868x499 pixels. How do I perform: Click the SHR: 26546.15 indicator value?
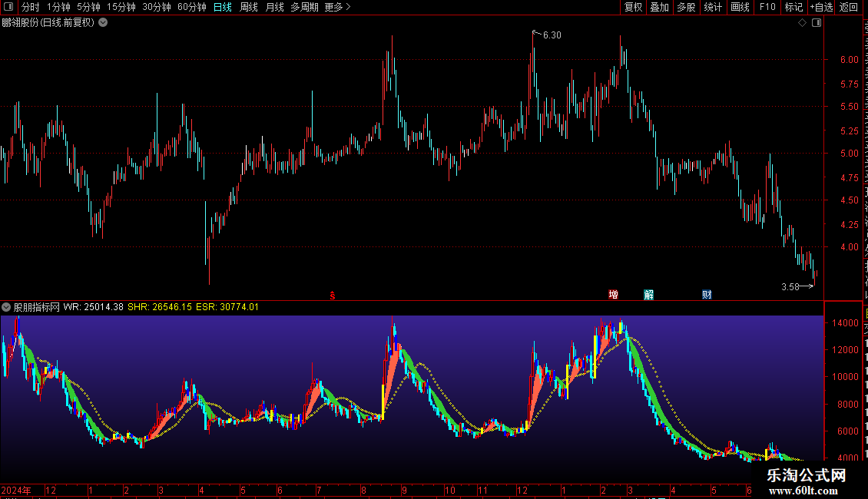coord(160,307)
